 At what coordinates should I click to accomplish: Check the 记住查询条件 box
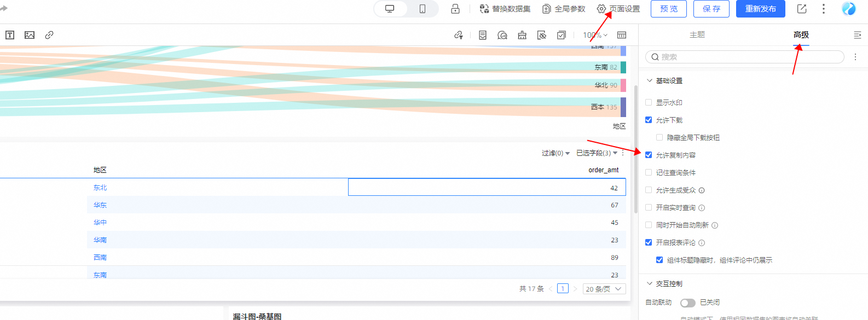(649, 173)
